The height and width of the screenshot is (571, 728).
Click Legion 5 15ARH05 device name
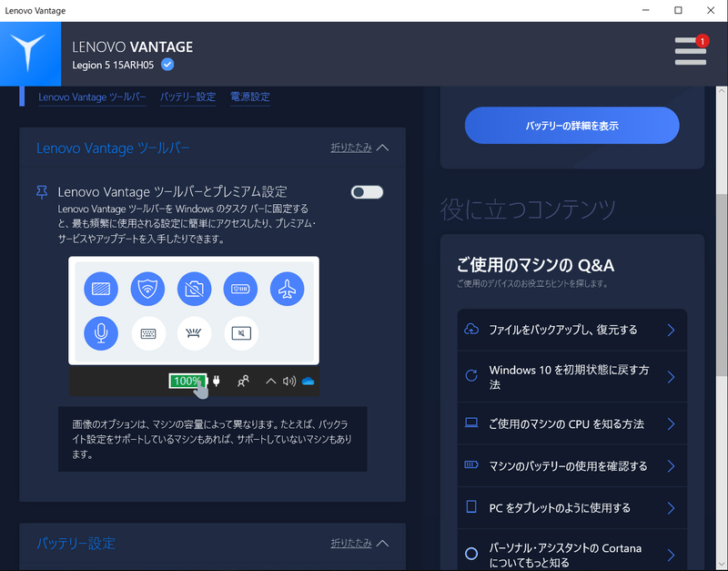(x=113, y=65)
